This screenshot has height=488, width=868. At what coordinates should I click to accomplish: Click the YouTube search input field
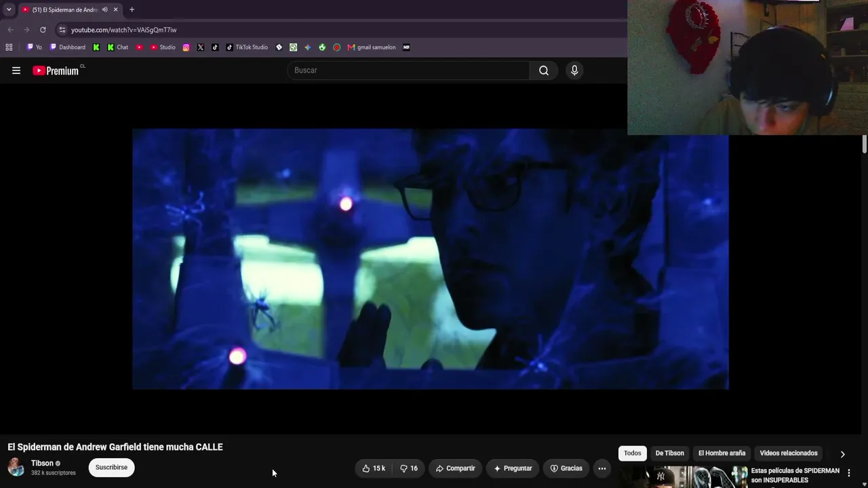tap(408, 70)
